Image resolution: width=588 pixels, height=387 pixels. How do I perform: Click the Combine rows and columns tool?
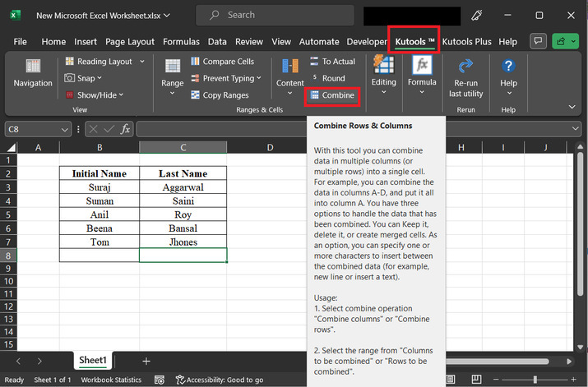click(332, 95)
